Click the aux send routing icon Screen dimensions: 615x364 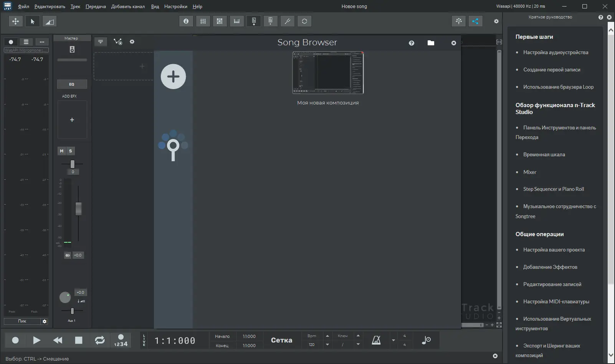[81, 301]
